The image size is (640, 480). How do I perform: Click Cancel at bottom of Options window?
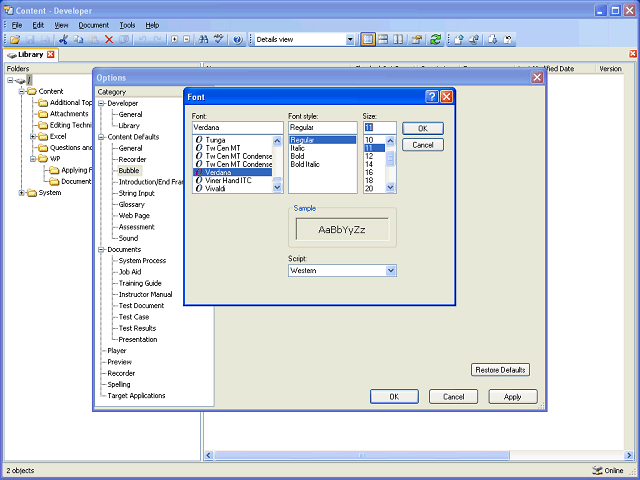click(453, 397)
